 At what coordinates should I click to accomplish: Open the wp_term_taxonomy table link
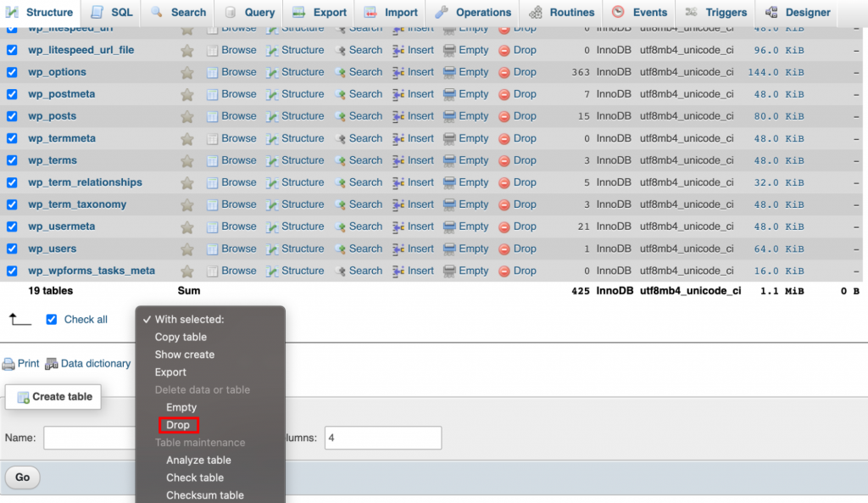77,204
